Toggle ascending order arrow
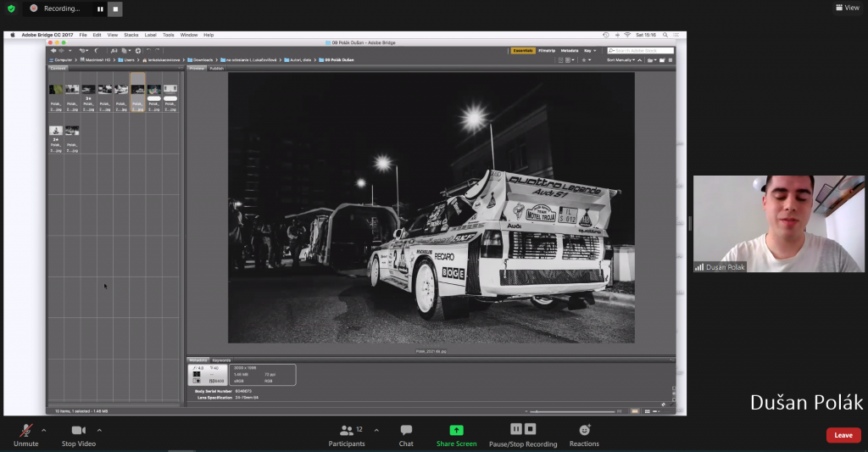The width and height of the screenshot is (868, 452). (x=639, y=60)
